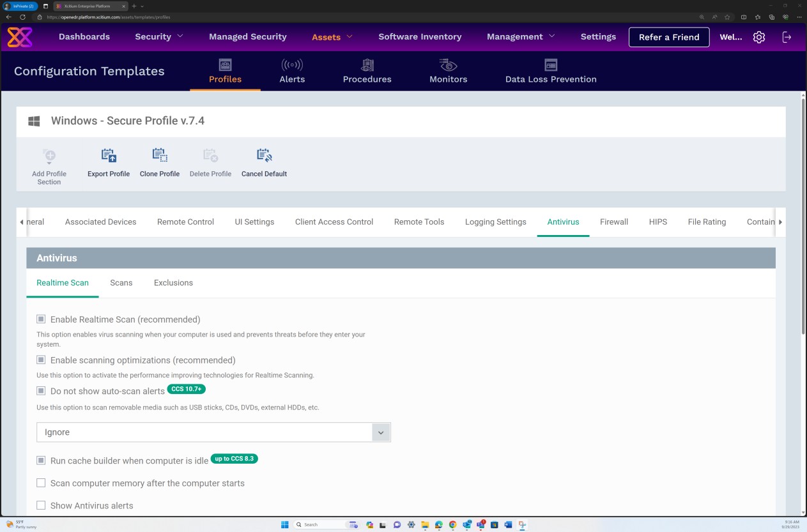Image resolution: width=807 pixels, height=532 pixels.
Task: Click the Refer a Friend button
Action: pos(669,37)
